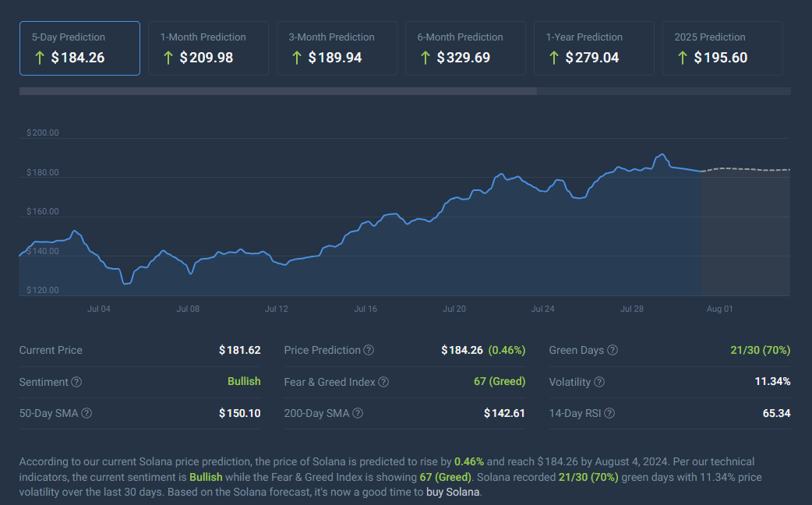
Task: Click the Jul 16 date label on chart axis
Action: pyautogui.click(x=365, y=309)
